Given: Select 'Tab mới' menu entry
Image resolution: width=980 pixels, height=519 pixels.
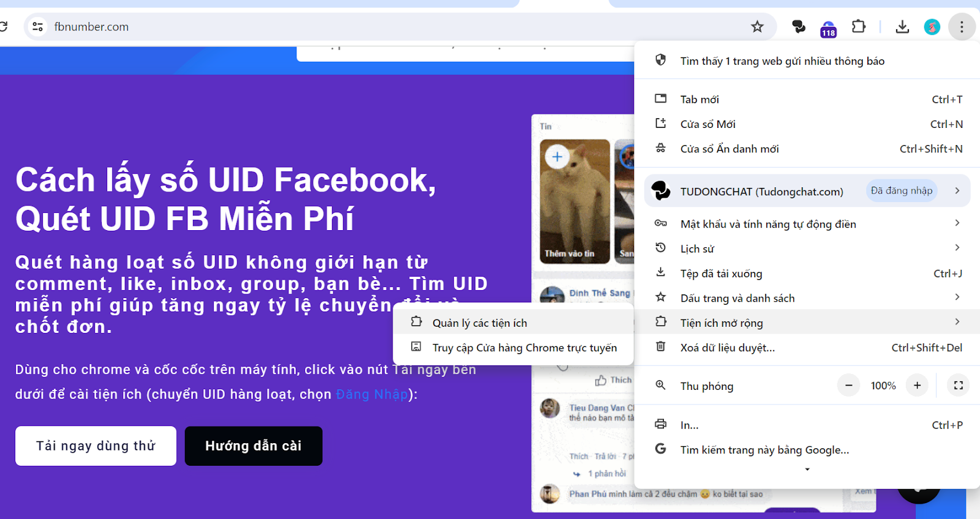Looking at the screenshot, I should click(807, 99).
